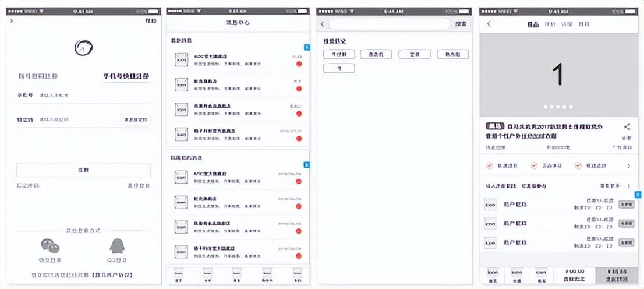Expand the service guarantees row chevron
The height and width of the screenshot is (289, 644).
coord(628,165)
